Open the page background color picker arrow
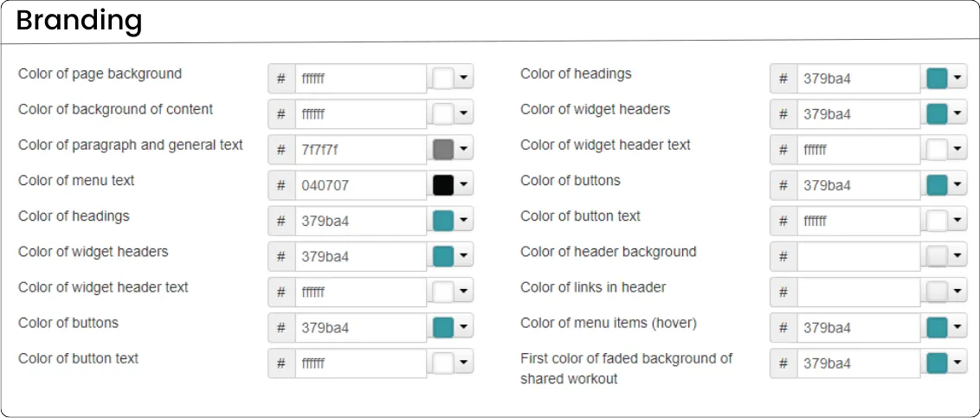This screenshot has height=418, width=980. [x=464, y=79]
